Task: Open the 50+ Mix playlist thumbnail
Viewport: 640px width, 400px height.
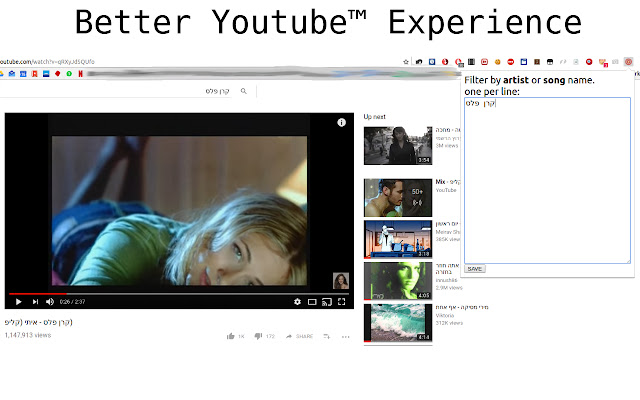Action: [x=398, y=198]
